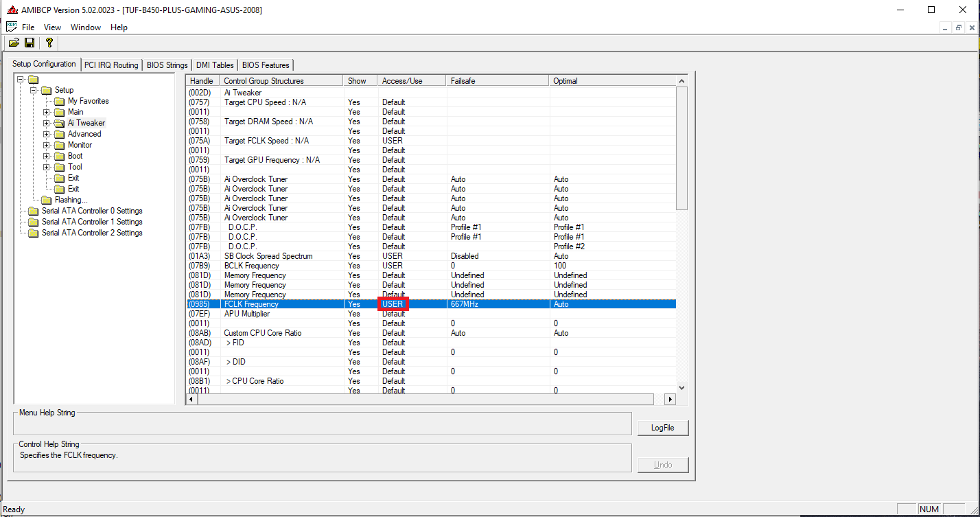Image resolution: width=980 pixels, height=517 pixels.
Task: Expand the Tool tree node
Action: [x=46, y=167]
